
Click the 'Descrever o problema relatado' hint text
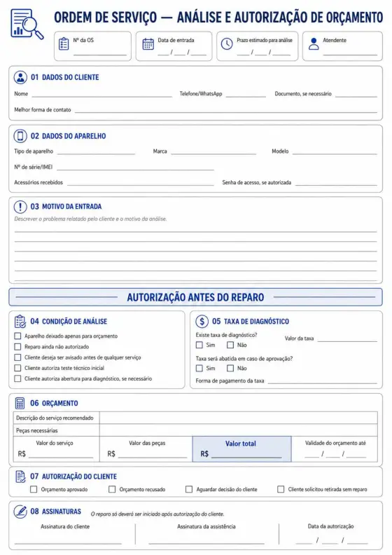[x=90, y=219]
